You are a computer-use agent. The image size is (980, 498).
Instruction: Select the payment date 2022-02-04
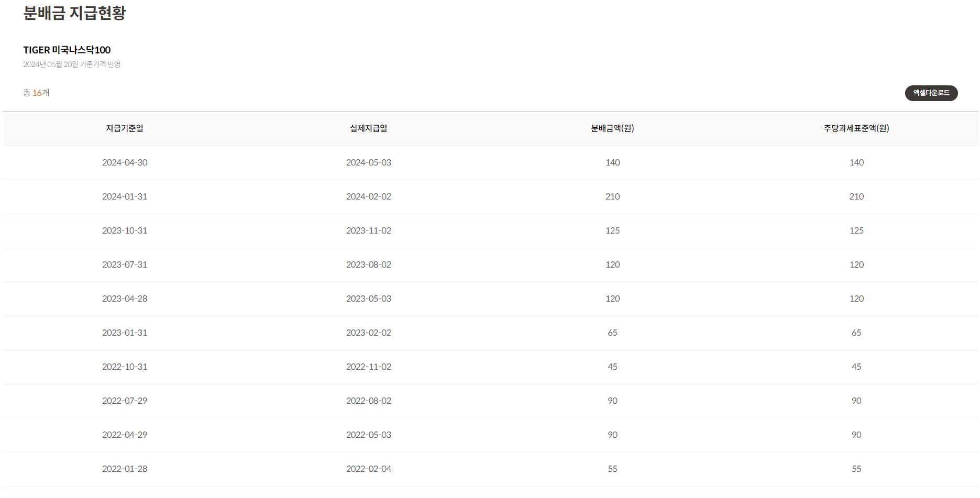tap(369, 469)
